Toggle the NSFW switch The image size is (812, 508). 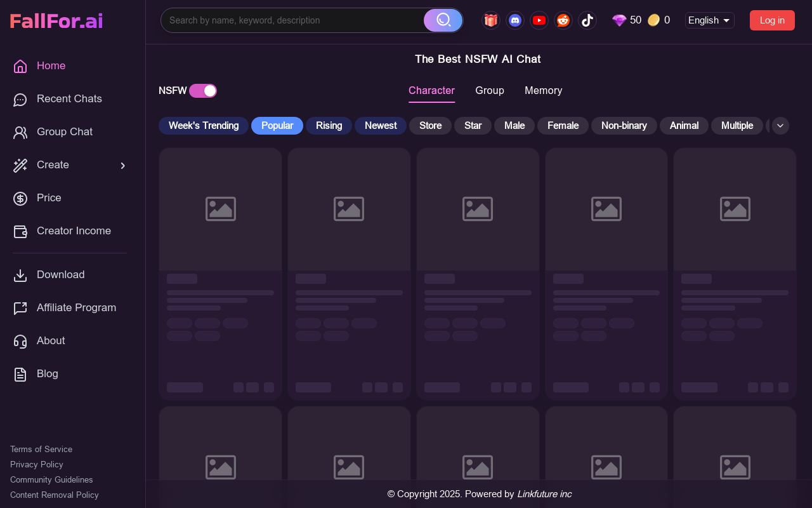point(203,91)
